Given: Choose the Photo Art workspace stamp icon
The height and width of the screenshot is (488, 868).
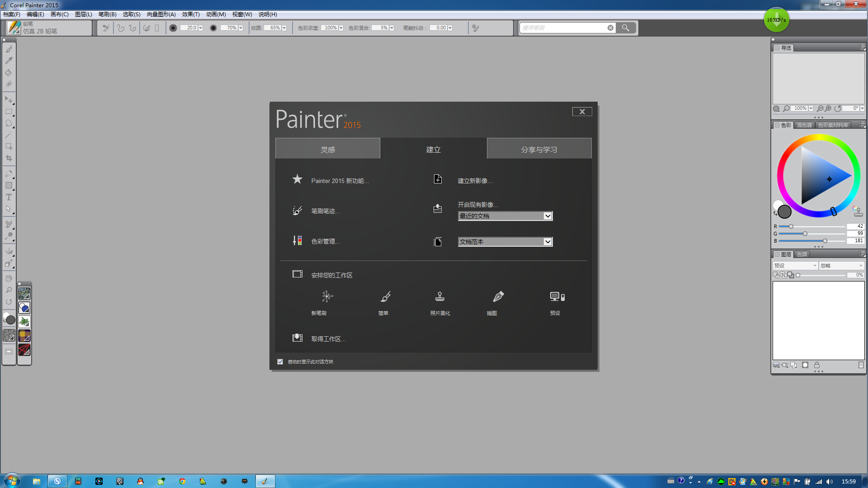Looking at the screenshot, I should coord(439,297).
